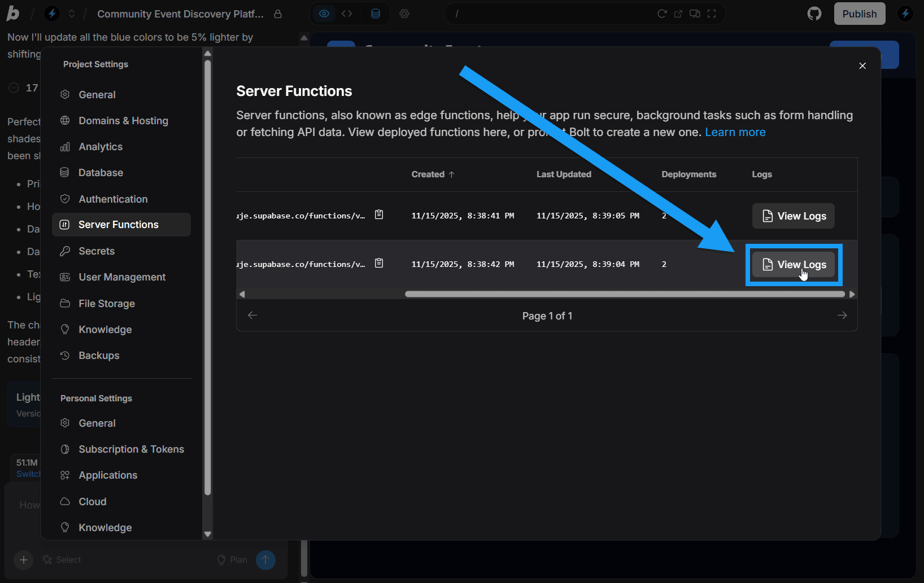Open the Select mode picker
This screenshot has height=583, width=924.
[62, 560]
